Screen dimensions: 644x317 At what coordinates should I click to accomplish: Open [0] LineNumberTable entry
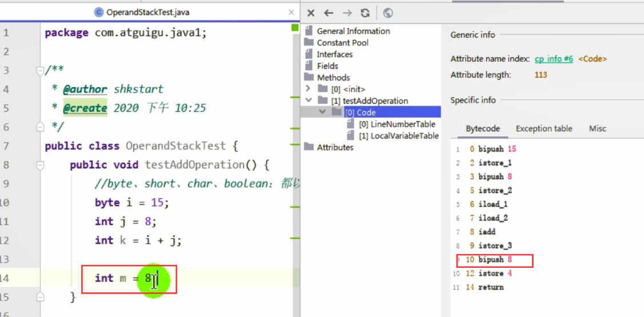coord(397,124)
